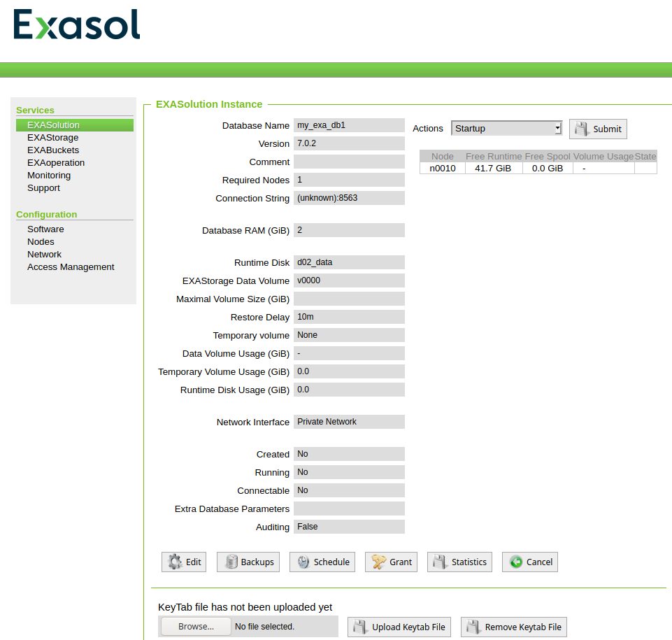Click Node column header
Screen dimensions: 672x640
tap(442, 157)
